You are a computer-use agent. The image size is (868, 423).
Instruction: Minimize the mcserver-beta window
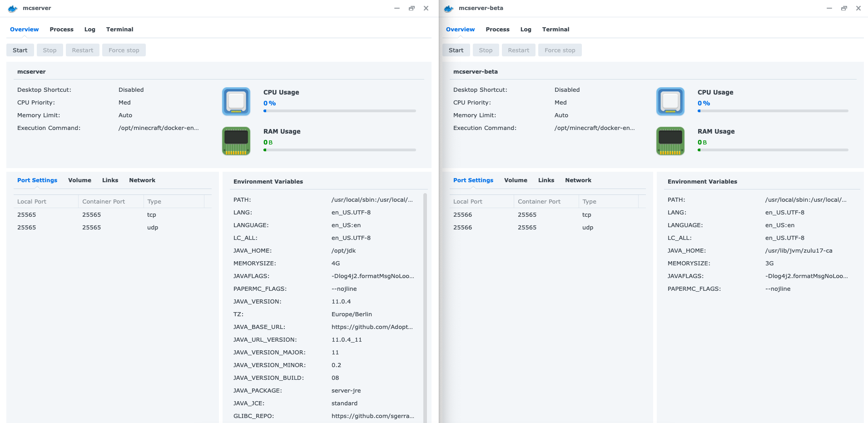(x=829, y=8)
